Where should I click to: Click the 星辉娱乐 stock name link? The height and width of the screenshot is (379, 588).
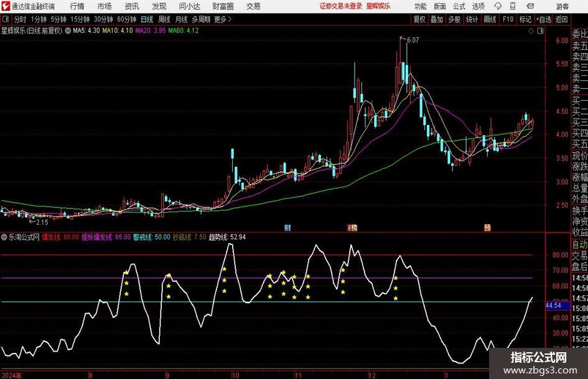[378, 6]
